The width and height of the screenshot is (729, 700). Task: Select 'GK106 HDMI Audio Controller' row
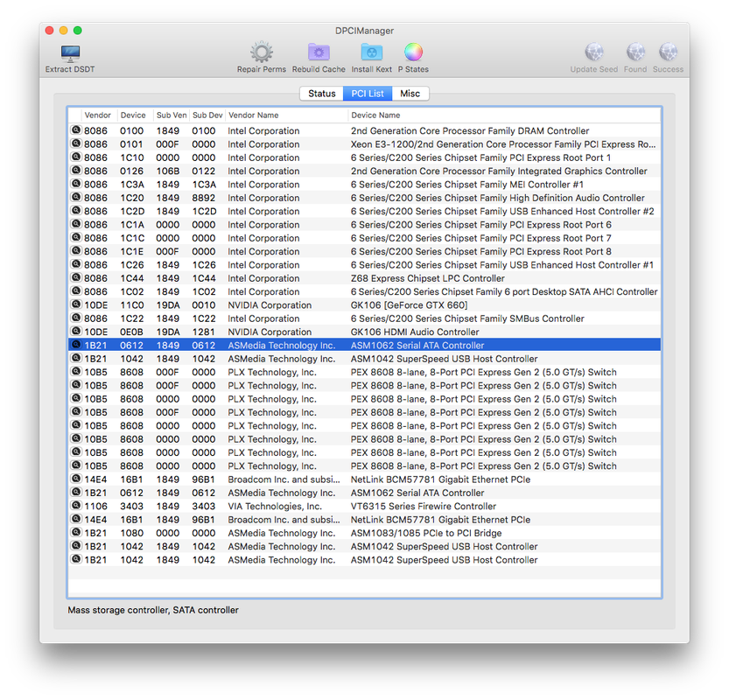click(x=364, y=332)
